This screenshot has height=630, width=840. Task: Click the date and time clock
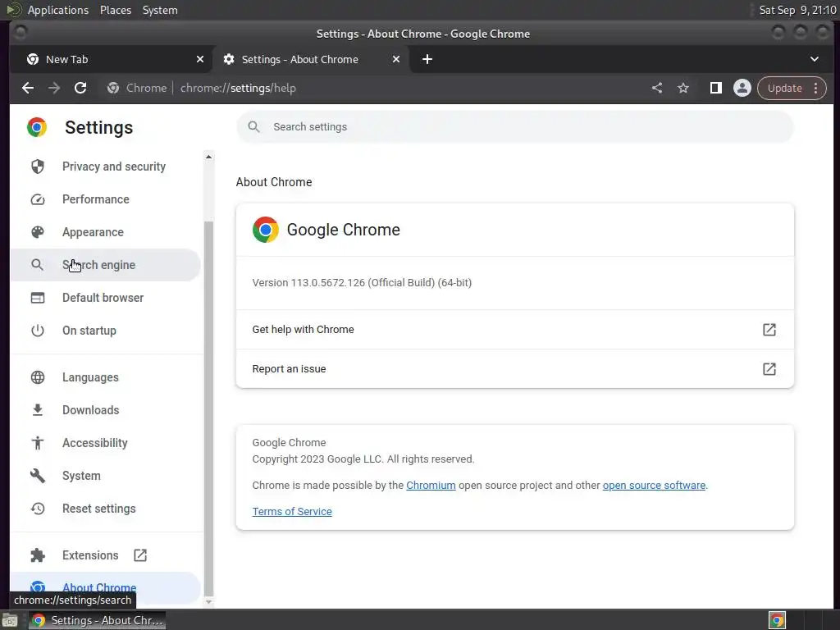(x=797, y=10)
